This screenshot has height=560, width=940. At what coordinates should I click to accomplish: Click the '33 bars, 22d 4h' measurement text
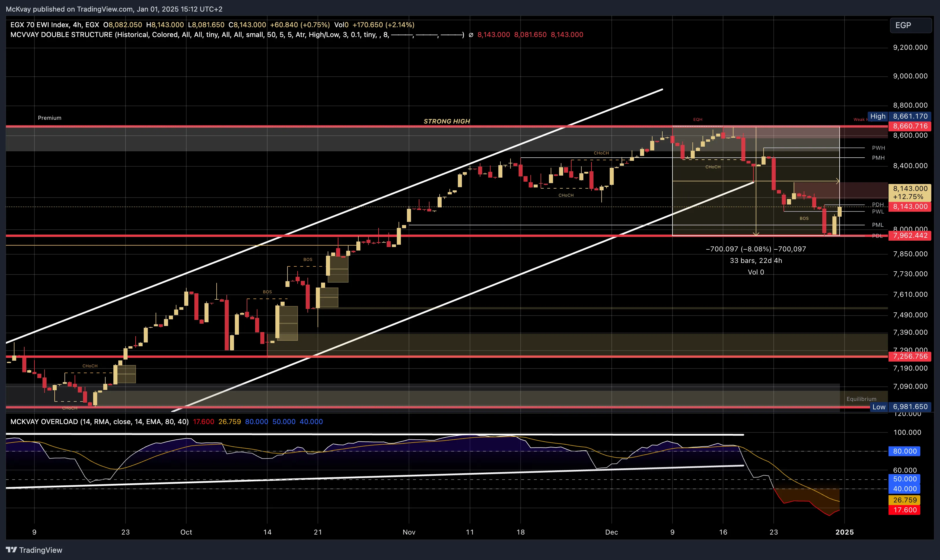click(x=755, y=260)
